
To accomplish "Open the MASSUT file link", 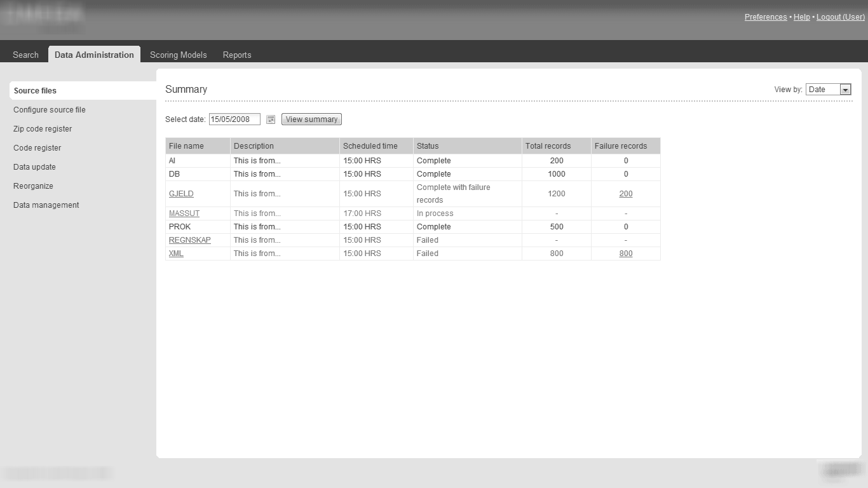I will [x=184, y=213].
